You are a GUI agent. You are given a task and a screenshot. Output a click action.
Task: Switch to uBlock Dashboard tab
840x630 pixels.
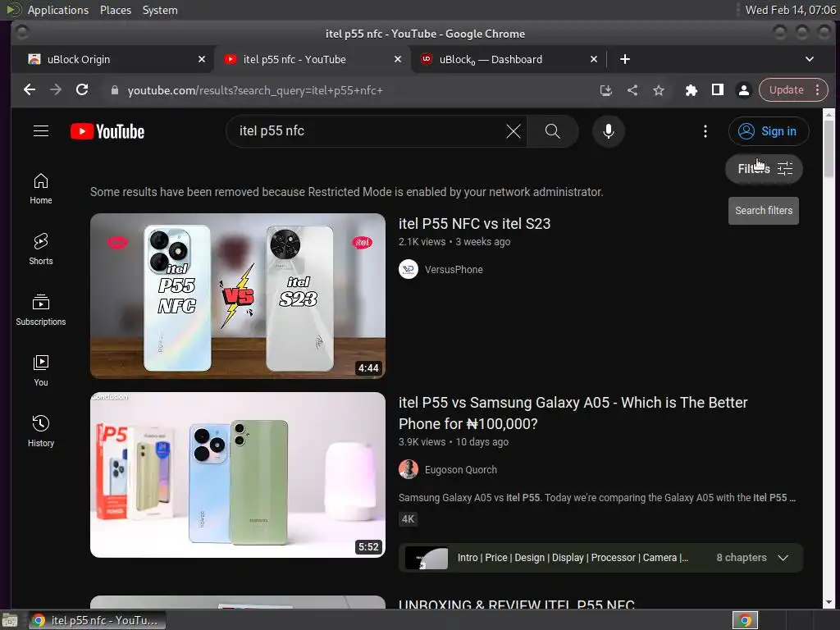(x=504, y=59)
